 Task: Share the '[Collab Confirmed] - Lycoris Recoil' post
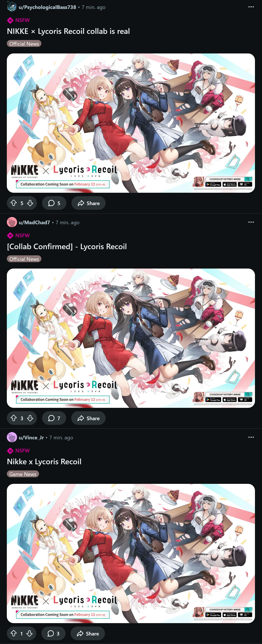88,418
